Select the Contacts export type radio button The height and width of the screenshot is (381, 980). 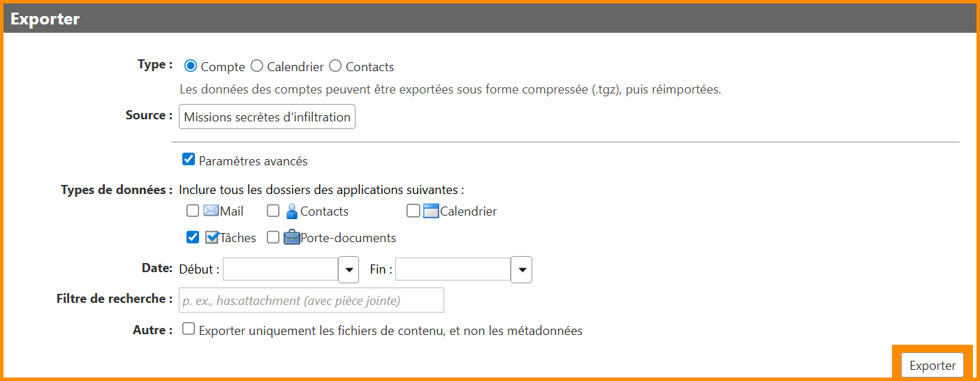(335, 66)
